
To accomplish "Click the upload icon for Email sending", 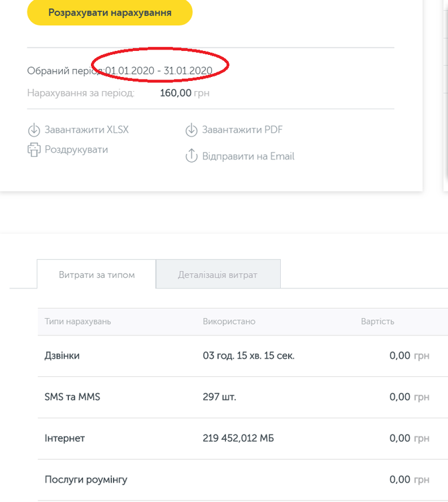I will (x=192, y=157).
